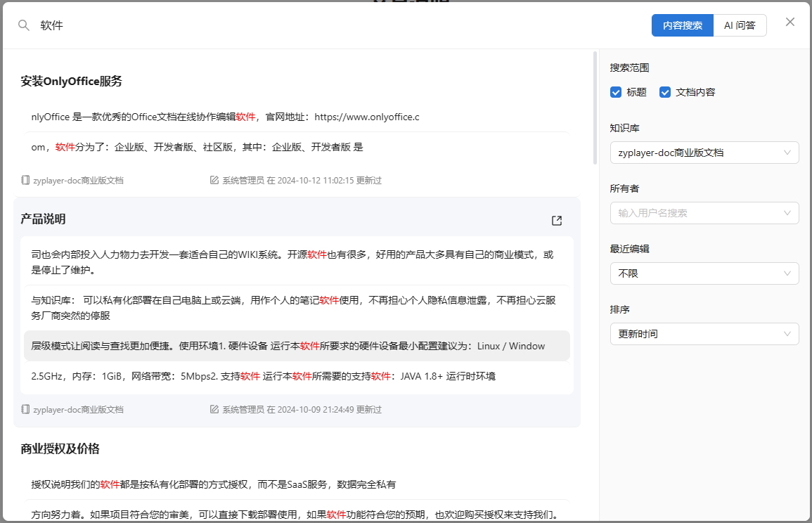The image size is (812, 523).
Task: Click notebook icon under 安装OnlyOffice服务 result
Action: pyautogui.click(x=25, y=180)
